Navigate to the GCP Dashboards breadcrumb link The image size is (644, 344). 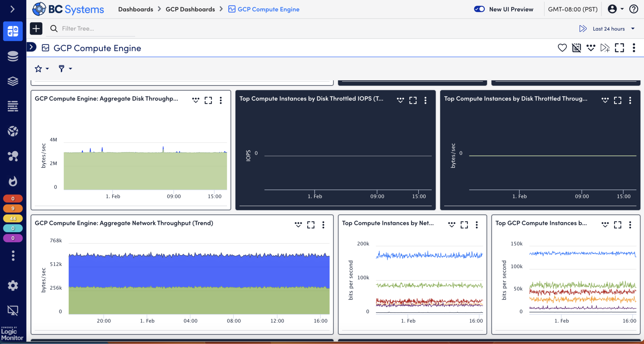[x=190, y=9]
